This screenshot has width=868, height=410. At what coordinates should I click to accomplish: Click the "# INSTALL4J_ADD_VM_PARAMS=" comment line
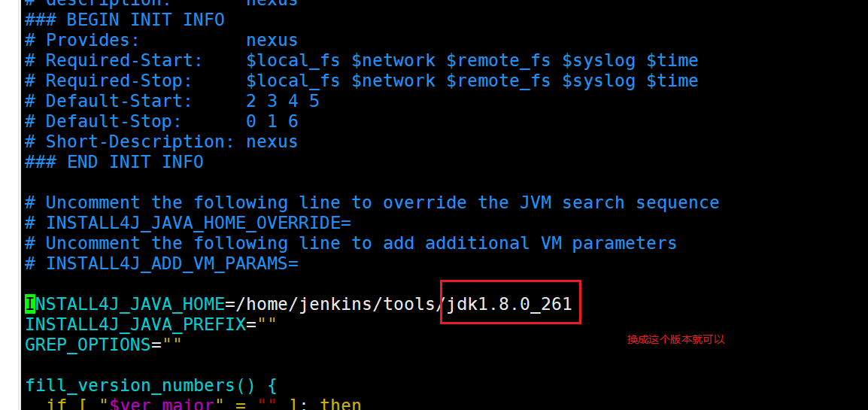click(162, 263)
